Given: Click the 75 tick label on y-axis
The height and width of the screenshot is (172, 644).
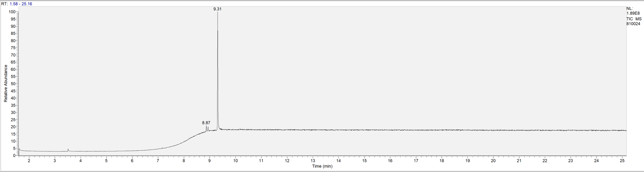Looking at the screenshot, I should 13,48.
